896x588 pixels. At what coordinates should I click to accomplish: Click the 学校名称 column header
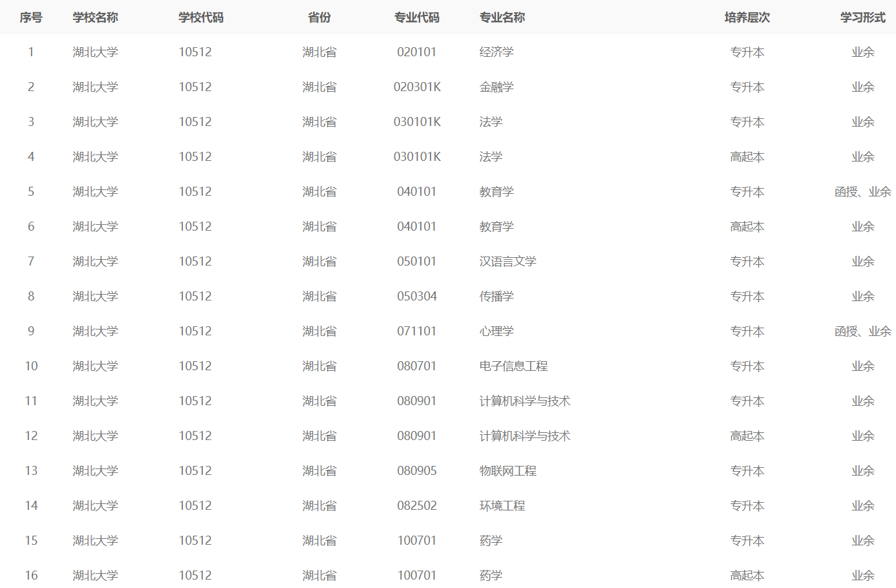[95, 17]
